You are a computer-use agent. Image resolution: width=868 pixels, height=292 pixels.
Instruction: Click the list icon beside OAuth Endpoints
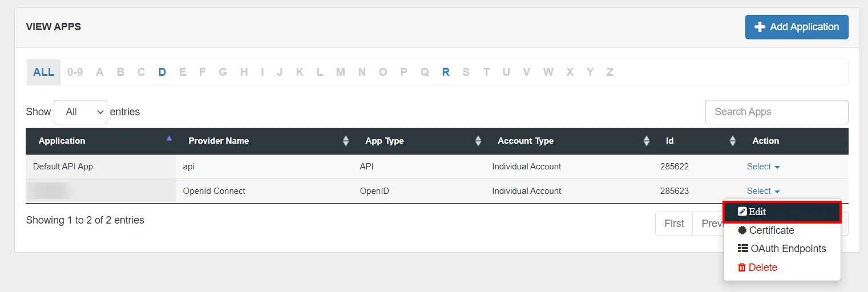coord(742,249)
